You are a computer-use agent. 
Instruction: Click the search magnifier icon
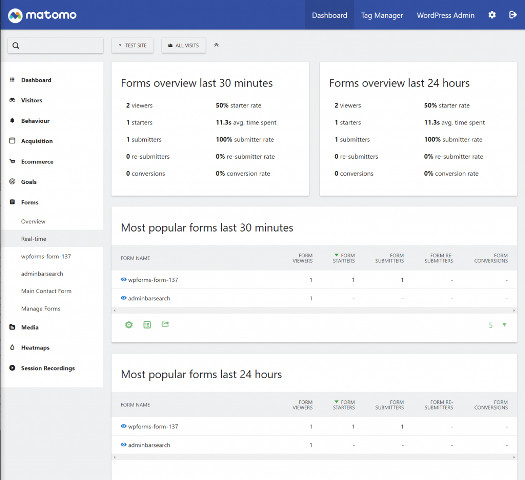tap(16, 46)
